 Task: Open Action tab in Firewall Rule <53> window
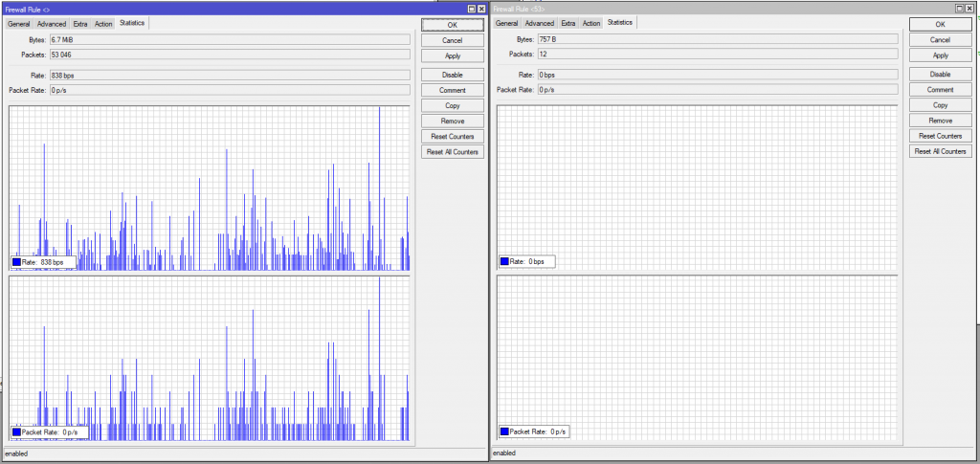coord(591,23)
